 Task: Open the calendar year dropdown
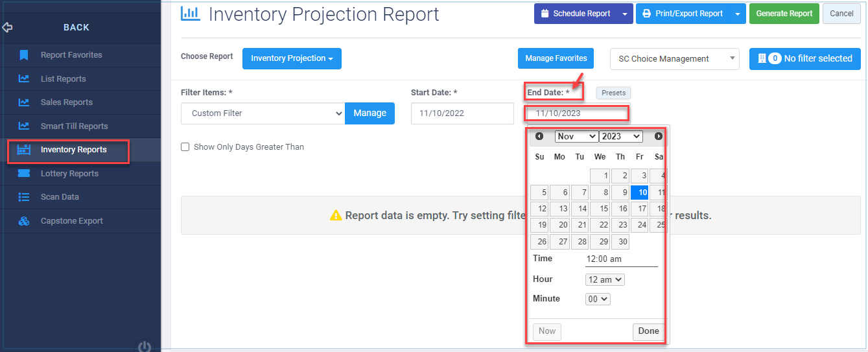(x=620, y=136)
